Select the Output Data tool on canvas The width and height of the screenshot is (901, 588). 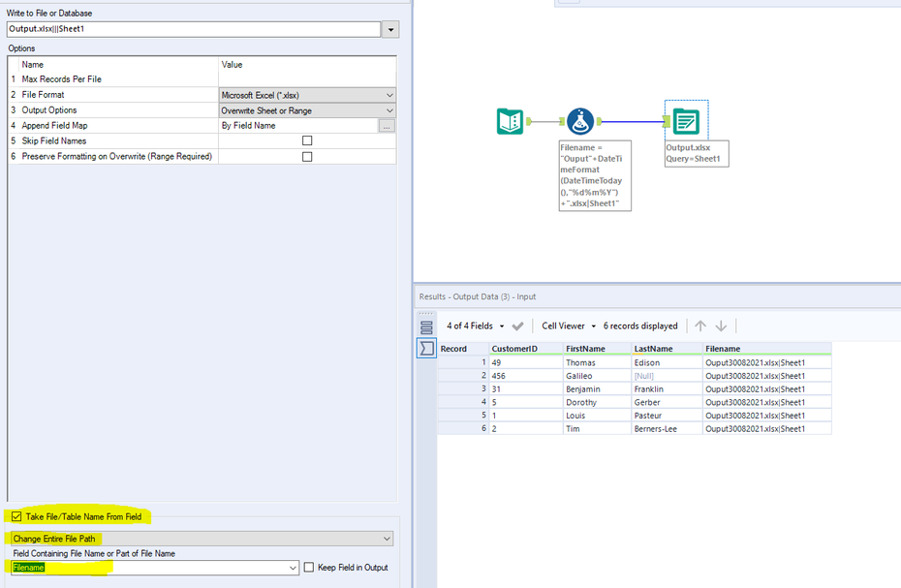[x=686, y=121]
